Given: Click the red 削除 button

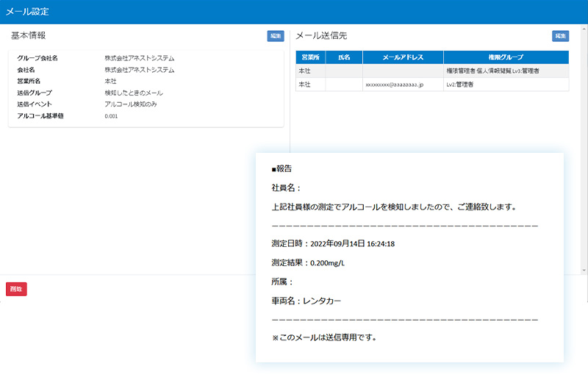Looking at the screenshot, I should point(16,289).
